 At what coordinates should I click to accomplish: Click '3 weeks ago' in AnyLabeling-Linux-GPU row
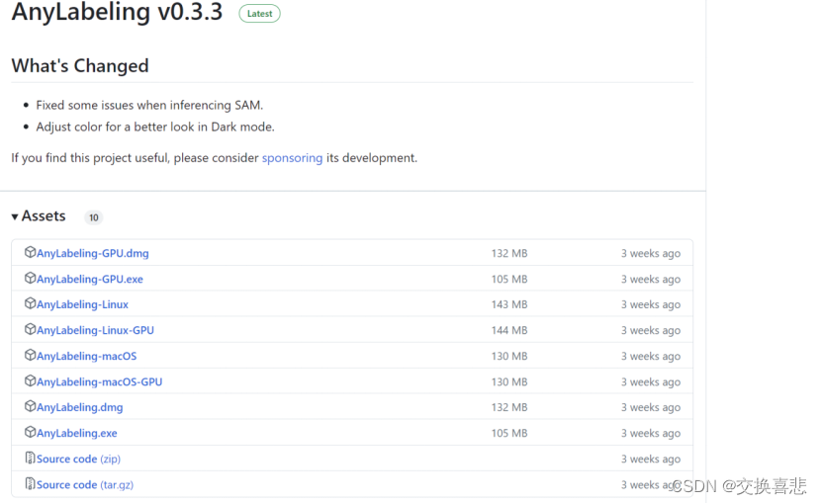pyautogui.click(x=651, y=331)
